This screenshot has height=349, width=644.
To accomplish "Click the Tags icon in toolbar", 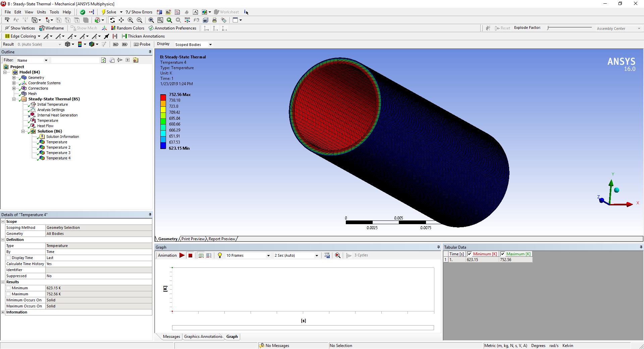I will [x=224, y=20].
